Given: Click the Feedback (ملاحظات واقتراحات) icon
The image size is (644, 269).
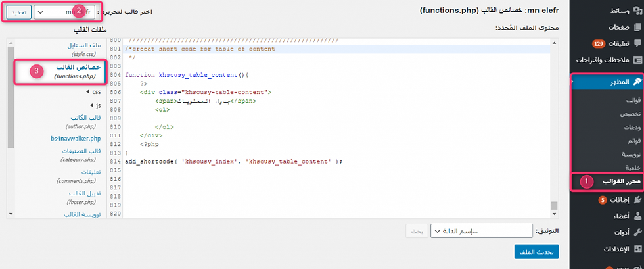Looking at the screenshot, I should (x=636, y=61).
